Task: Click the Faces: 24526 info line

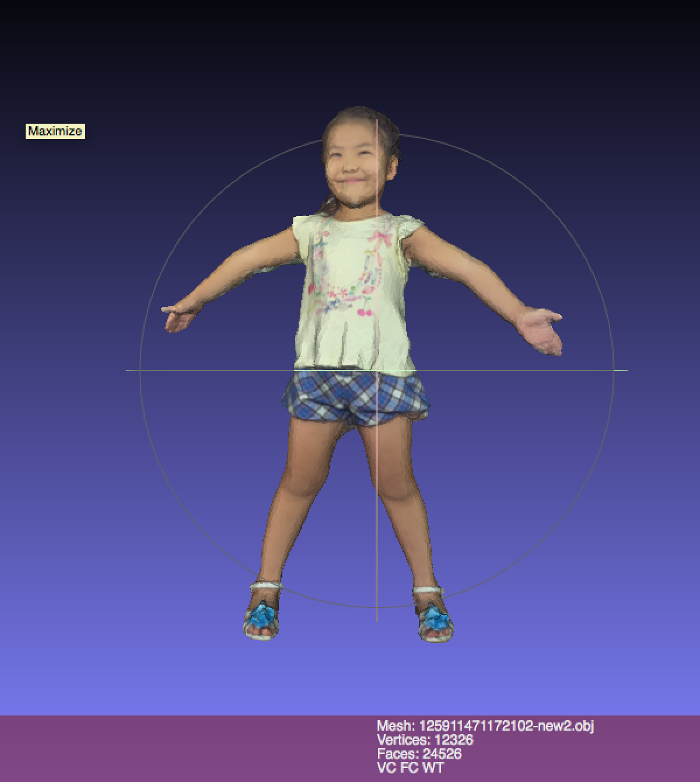Action: pyautogui.click(x=419, y=754)
